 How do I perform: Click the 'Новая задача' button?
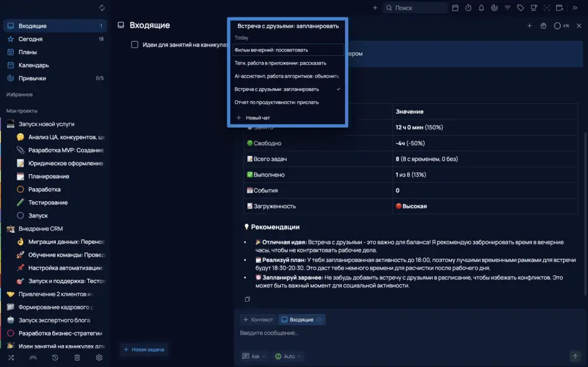[144, 350]
